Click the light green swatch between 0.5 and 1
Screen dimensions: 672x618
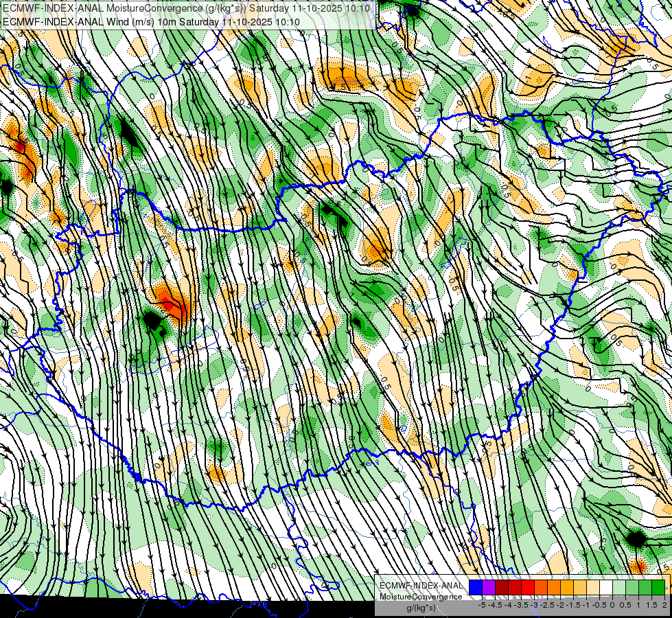[632, 588]
